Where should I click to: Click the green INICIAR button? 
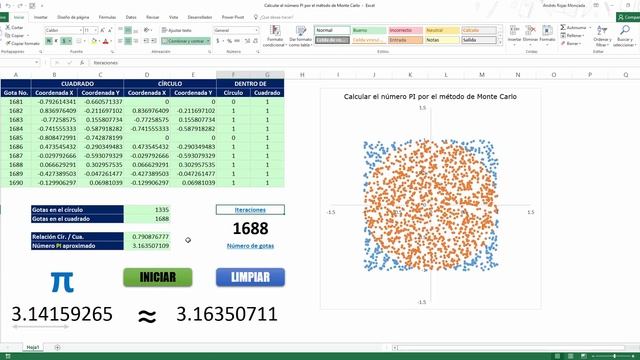(x=158, y=277)
